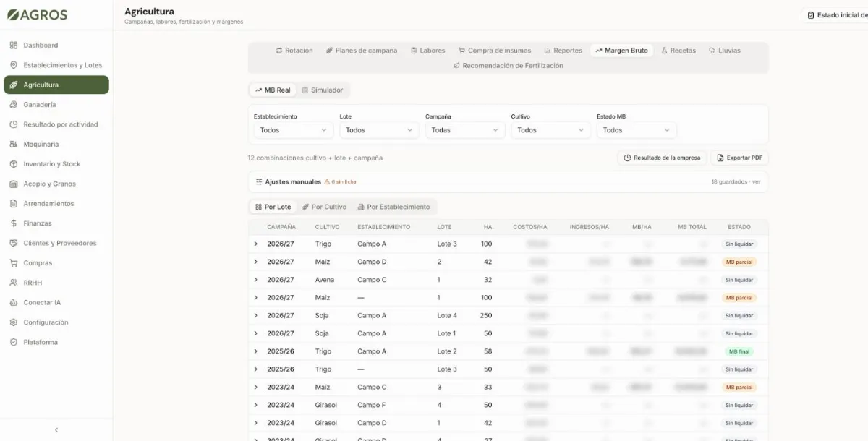Open RRHH people icon
Screen dimensions: 868x441
[x=14, y=283]
